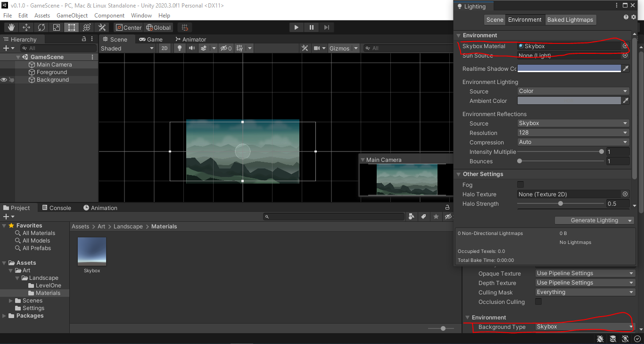
Task: Switch to the Animator tab
Action: click(190, 39)
